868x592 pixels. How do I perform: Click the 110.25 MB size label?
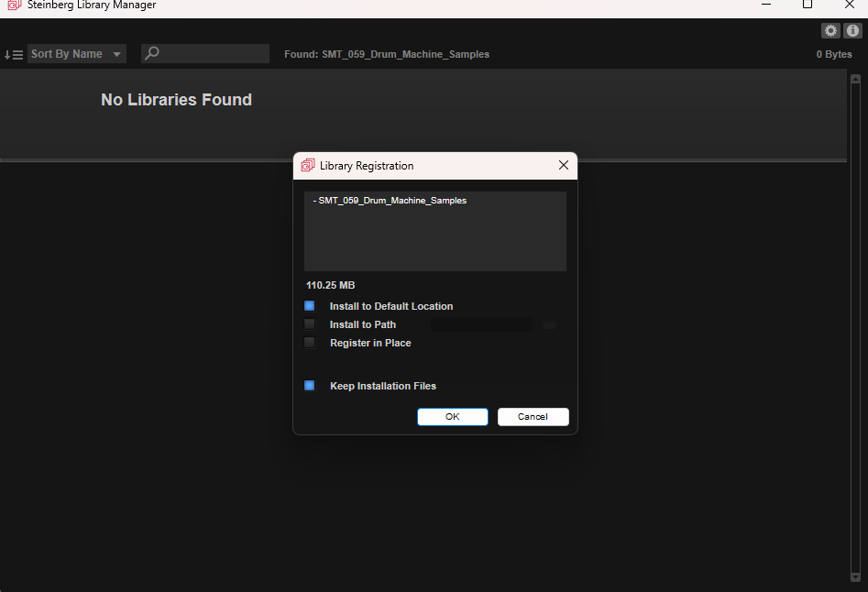[x=331, y=285]
